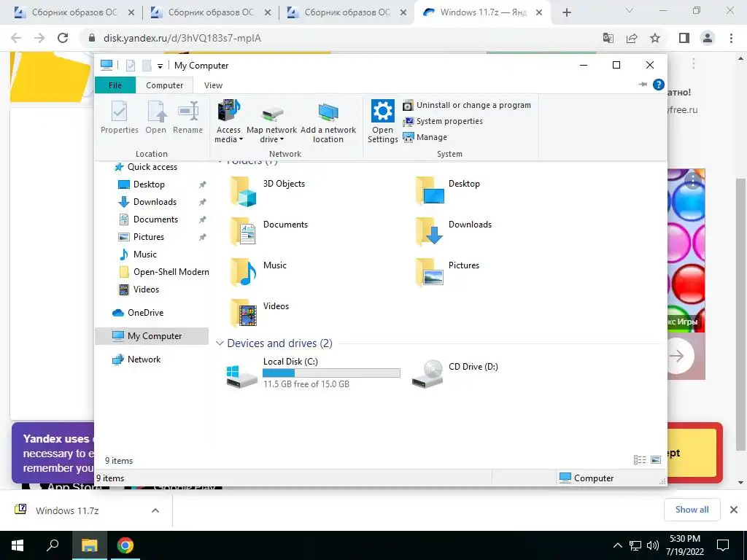The image size is (747, 560).
Task: Click the translate page icon
Action: pos(608,38)
